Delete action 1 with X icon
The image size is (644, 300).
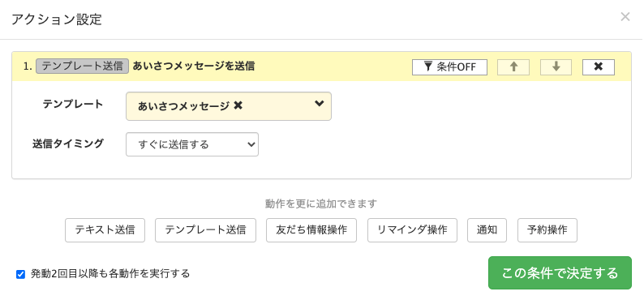click(x=599, y=67)
